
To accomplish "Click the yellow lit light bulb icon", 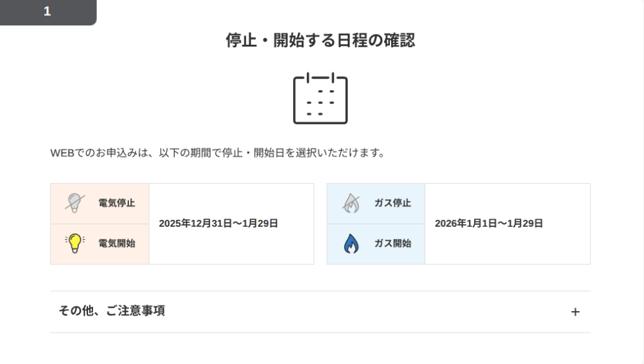I will point(75,243).
